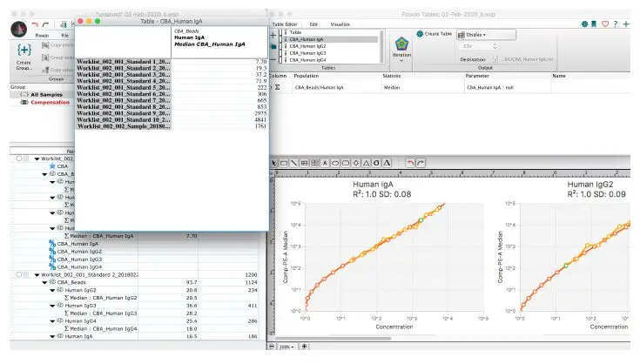Open the Edit tab in Table Editor
The height and width of the screenshot is (364, 640).
(x=313, y=24)
